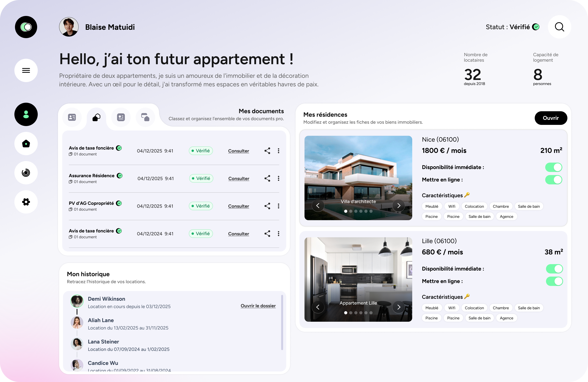The image size is (588, 382).
Task: Show next photo of Villa d'architecte
Action: pyautogui.click(x=398, y=206)
